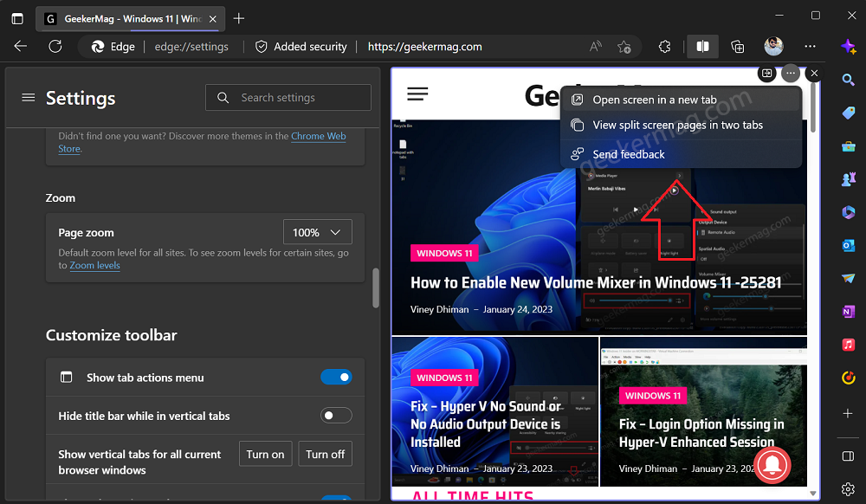Viewport: 866px width, 504px height.
Task: Click the GeekerMag pane scroll down arrow
Action: point(813,493)
